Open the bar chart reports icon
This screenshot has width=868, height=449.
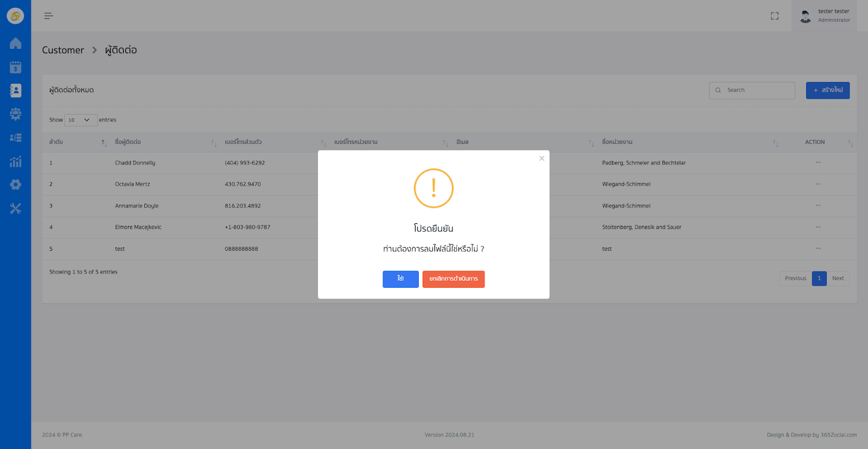point(15,161)
